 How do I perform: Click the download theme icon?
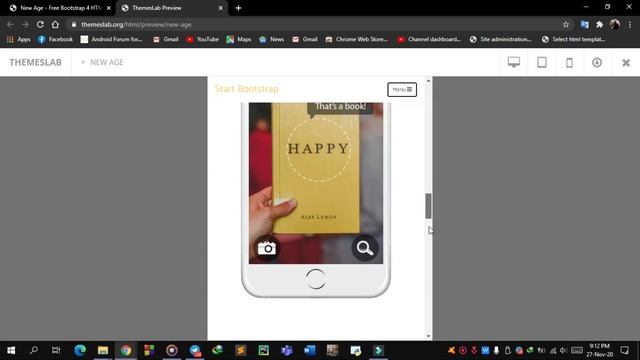click(597, 62)
